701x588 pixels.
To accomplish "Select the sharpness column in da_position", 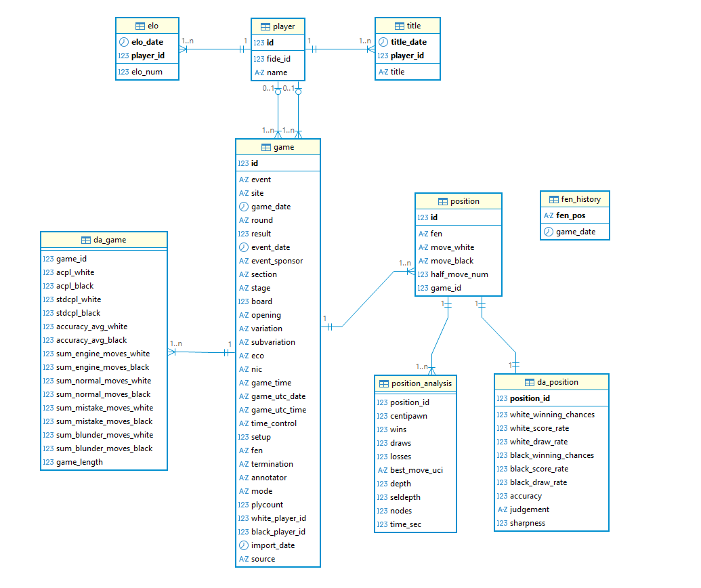I will tap(527, 523).
